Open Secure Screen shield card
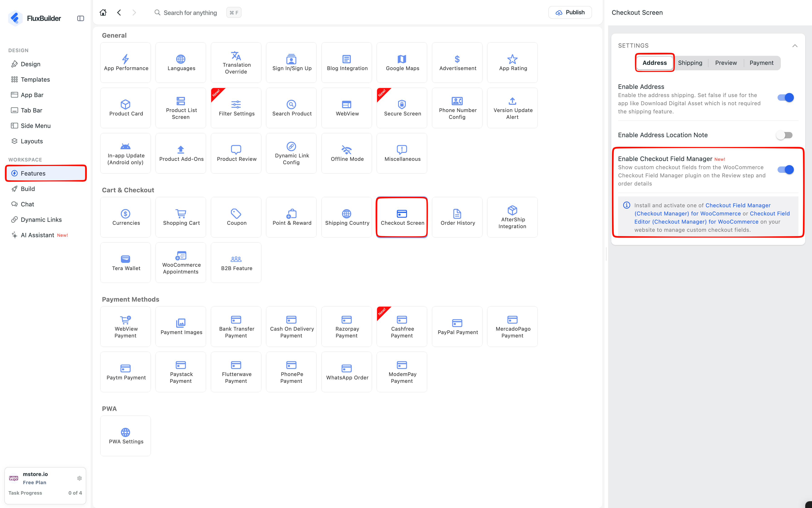This screenshot has width=812, height=508. pyautogui.click(x=402, y=108)
